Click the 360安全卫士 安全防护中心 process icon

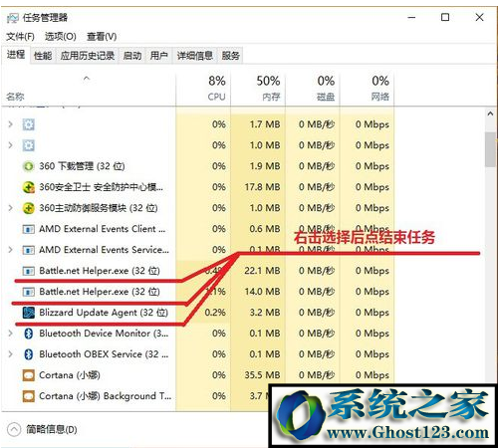coord(29,187)
